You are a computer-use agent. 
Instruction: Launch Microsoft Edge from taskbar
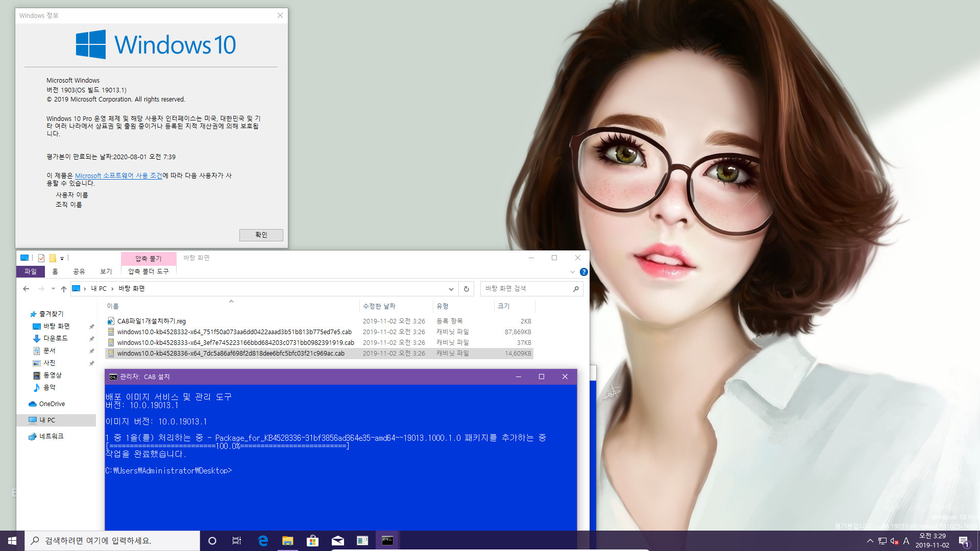pyautogui.click(x=263, y=541)
